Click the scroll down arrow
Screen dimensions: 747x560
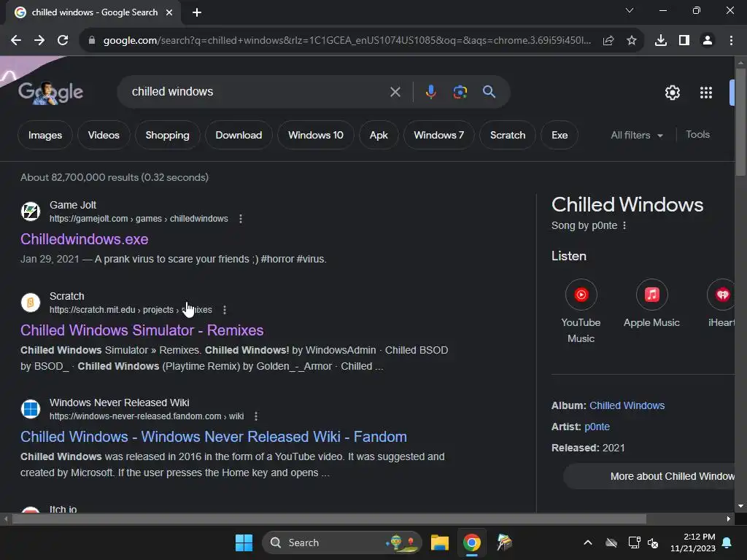coord(741,506)
